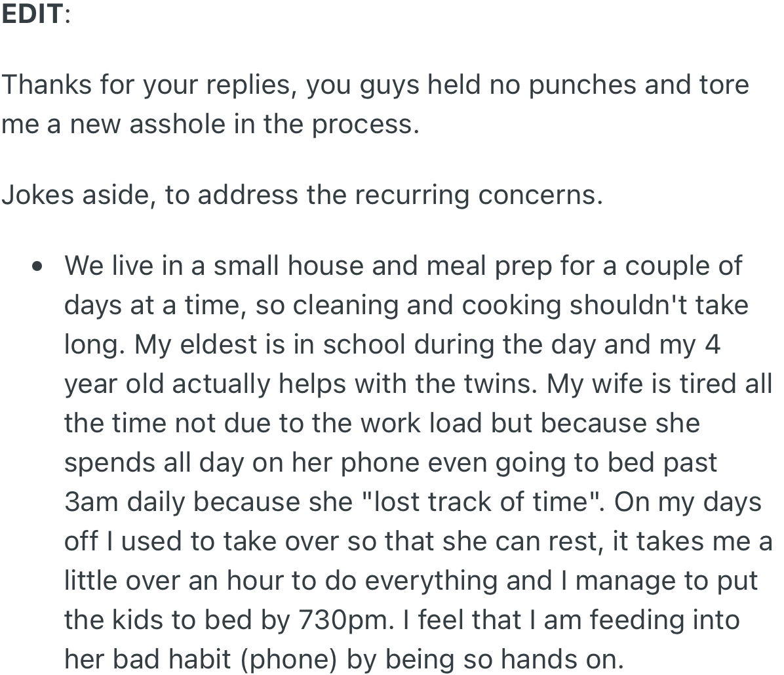Click the time "730pm"

tap(342, 620)
